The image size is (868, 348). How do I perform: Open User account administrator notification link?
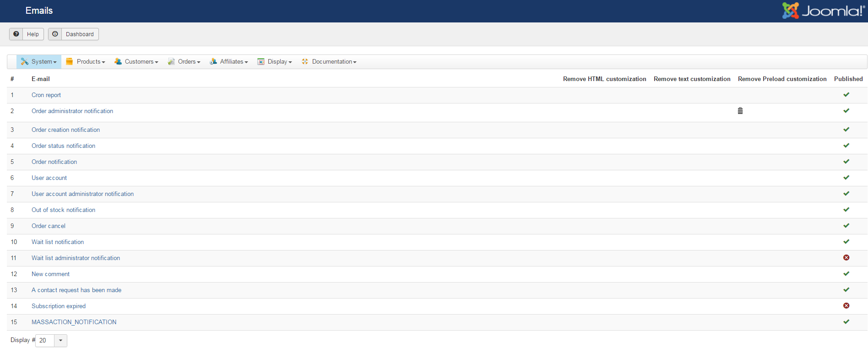[x=82, y=194]
